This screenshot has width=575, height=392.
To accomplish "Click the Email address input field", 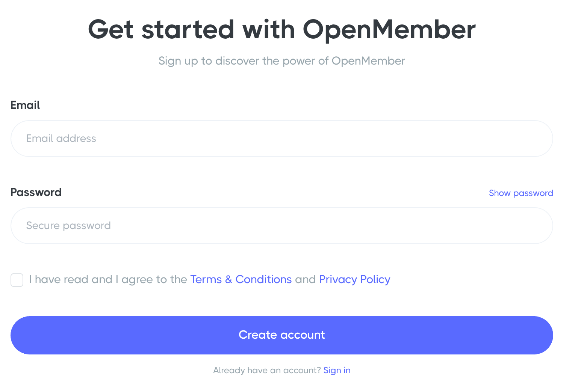I will tap(281, 139).
